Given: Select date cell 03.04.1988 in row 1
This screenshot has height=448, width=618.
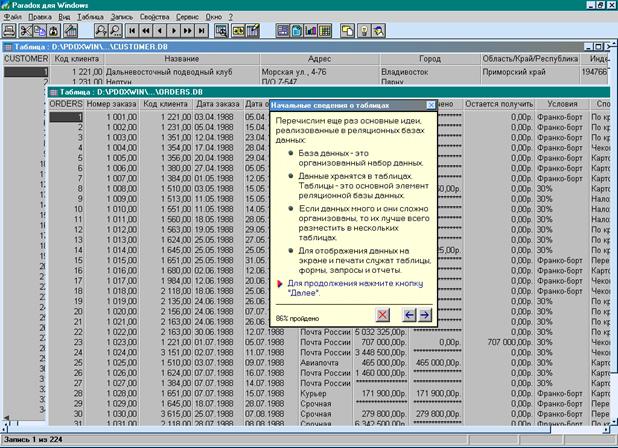Looking at the screenshot, I should 218,117.
